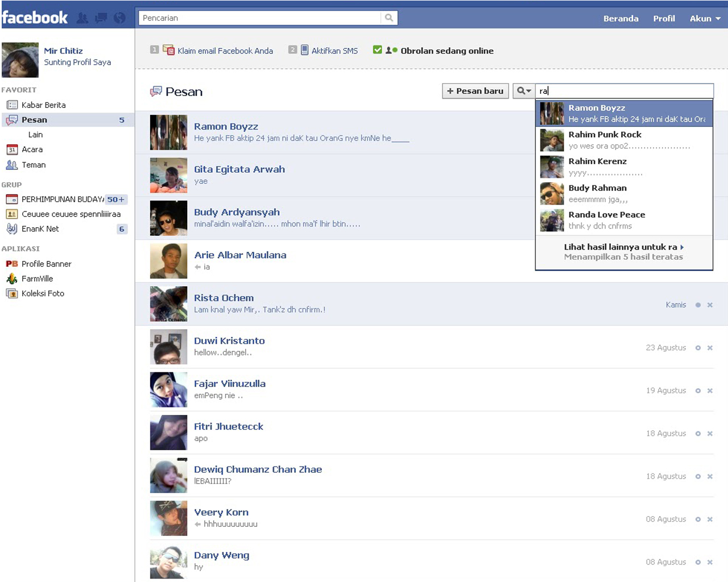Toggle read status circle for Dany Weng

698,562
